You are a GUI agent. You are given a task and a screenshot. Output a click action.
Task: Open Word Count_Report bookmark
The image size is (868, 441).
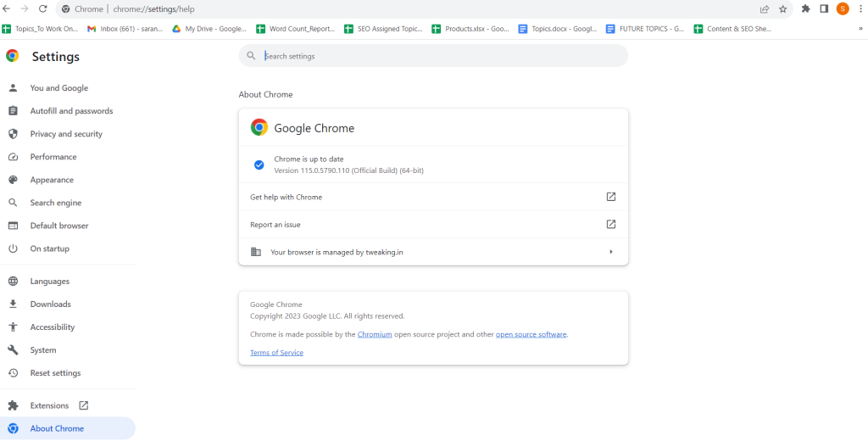coord(295,29)
